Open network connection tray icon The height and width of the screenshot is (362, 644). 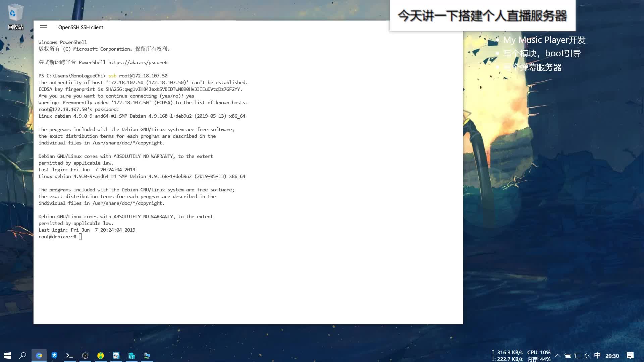578,356
